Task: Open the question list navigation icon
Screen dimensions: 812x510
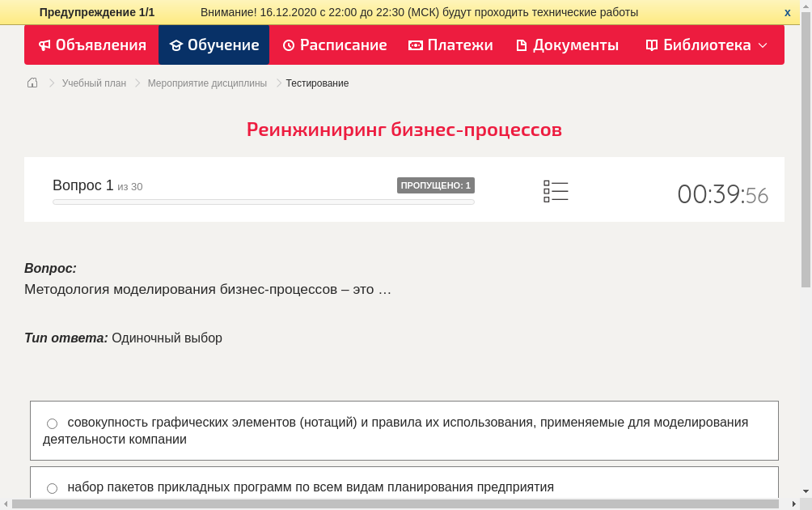Action: point(556,191)
